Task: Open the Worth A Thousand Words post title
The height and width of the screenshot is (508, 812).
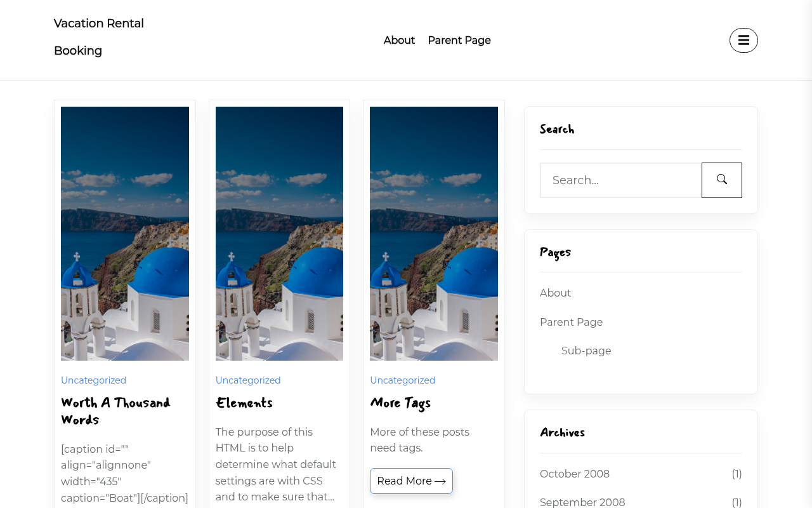Action: tap(115, 411)
